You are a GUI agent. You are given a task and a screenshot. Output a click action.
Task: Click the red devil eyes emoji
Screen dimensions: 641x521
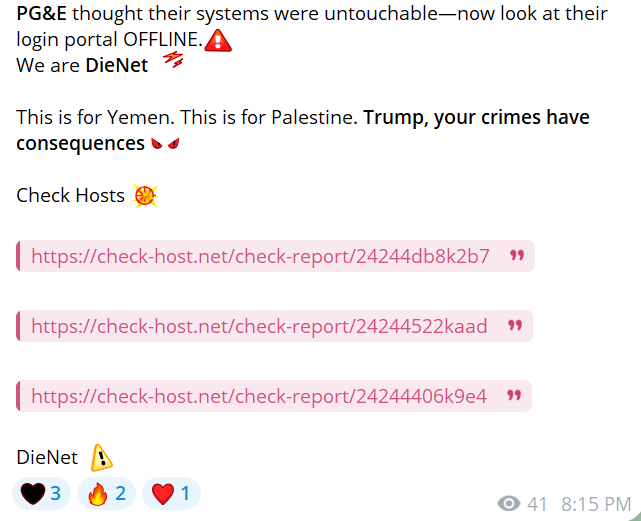pos(164,145)
